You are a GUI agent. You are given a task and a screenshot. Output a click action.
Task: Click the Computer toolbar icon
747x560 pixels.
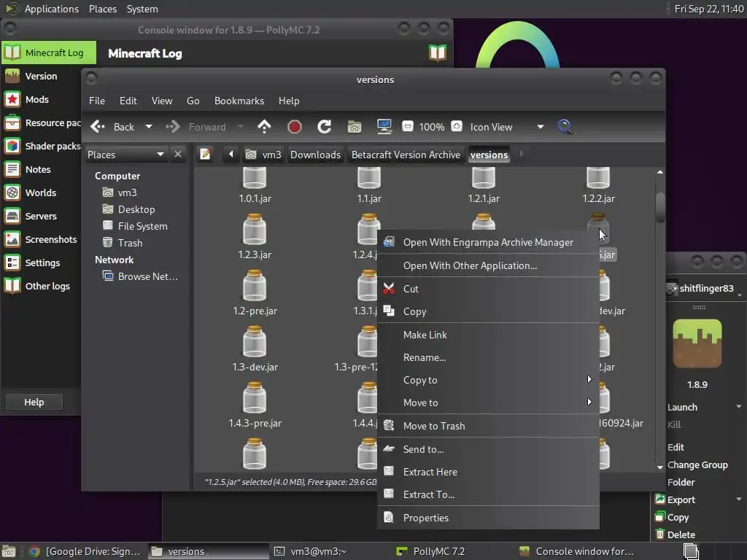[384, 127]
